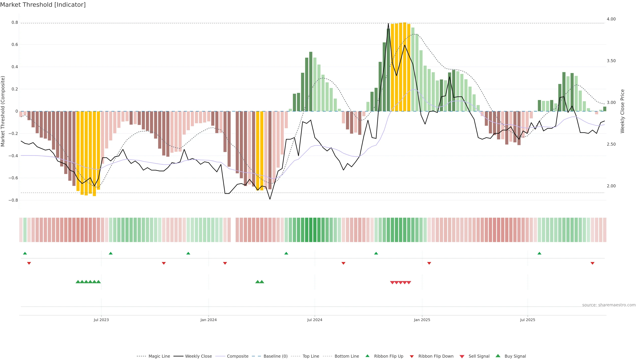Click Jan 2024 x-axis label
644x362 pixels.
208,320
